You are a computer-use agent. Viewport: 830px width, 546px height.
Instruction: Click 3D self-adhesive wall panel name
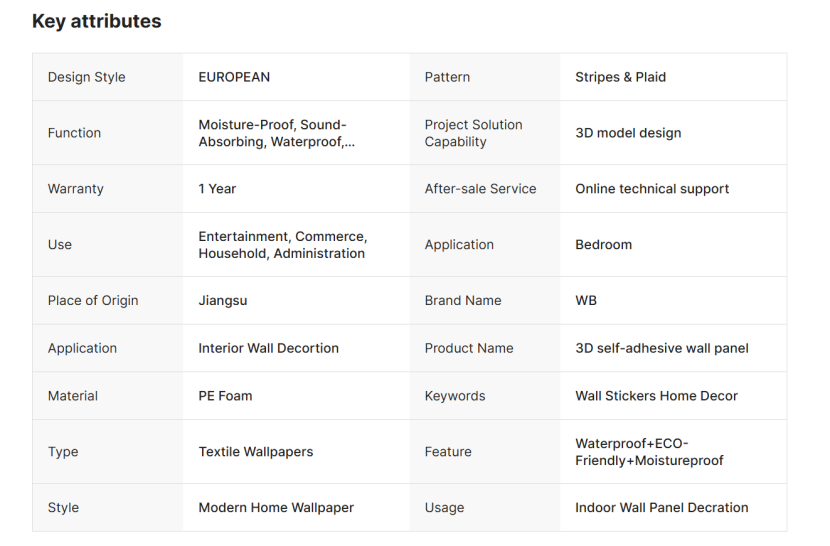pyautogui.click(x=661, y=349)
